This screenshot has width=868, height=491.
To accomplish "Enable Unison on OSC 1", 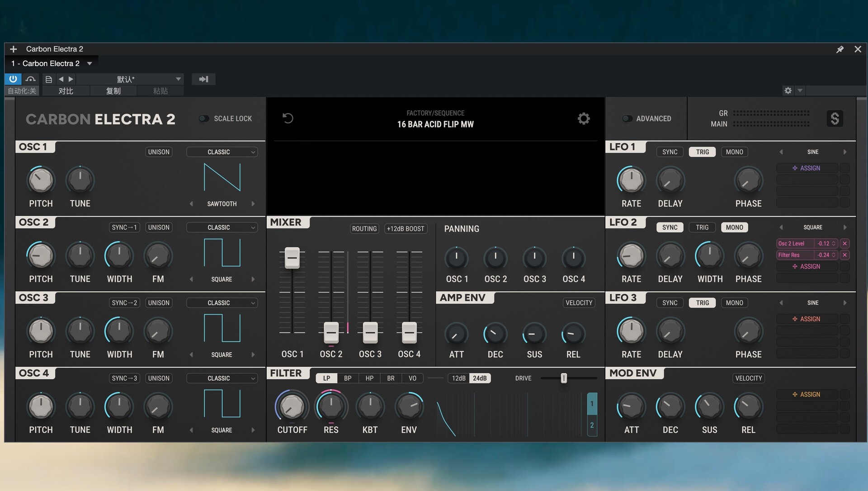I will 159,152.
